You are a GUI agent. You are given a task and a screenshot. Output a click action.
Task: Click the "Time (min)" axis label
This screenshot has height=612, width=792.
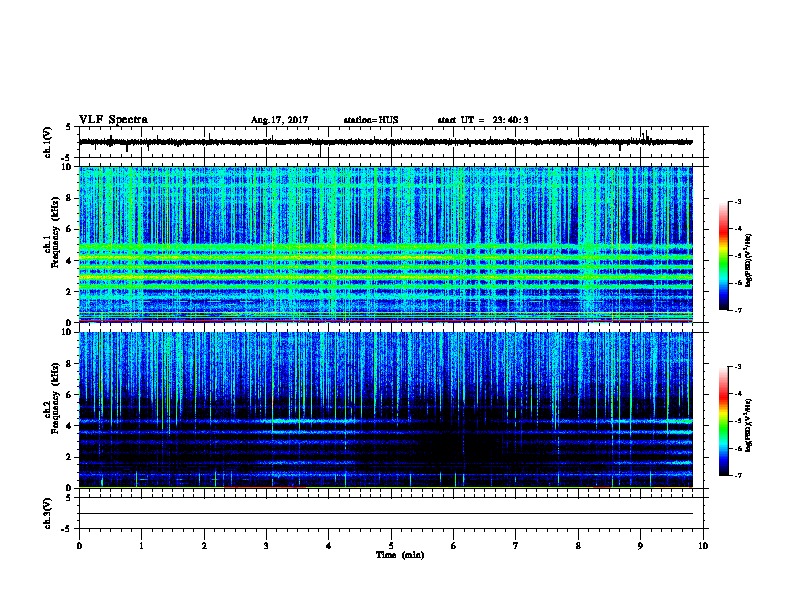coord(400,555)
